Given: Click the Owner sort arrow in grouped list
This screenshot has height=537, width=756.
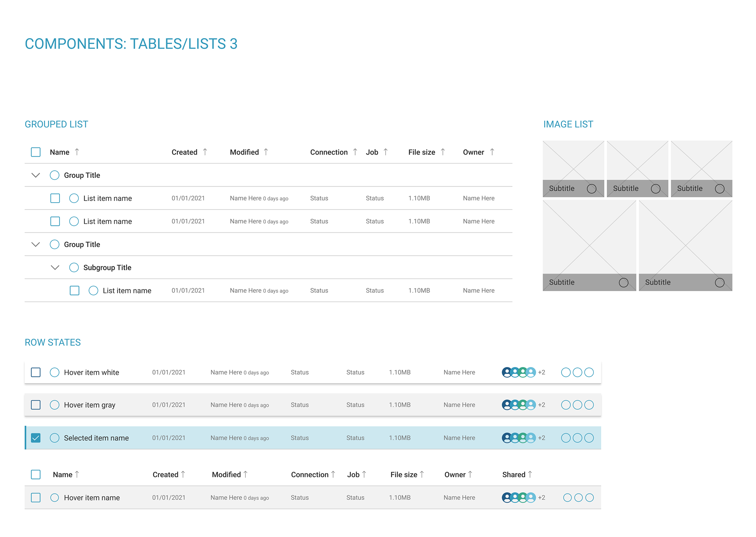Looking at the screenshot, I should (x=492, y=152).
